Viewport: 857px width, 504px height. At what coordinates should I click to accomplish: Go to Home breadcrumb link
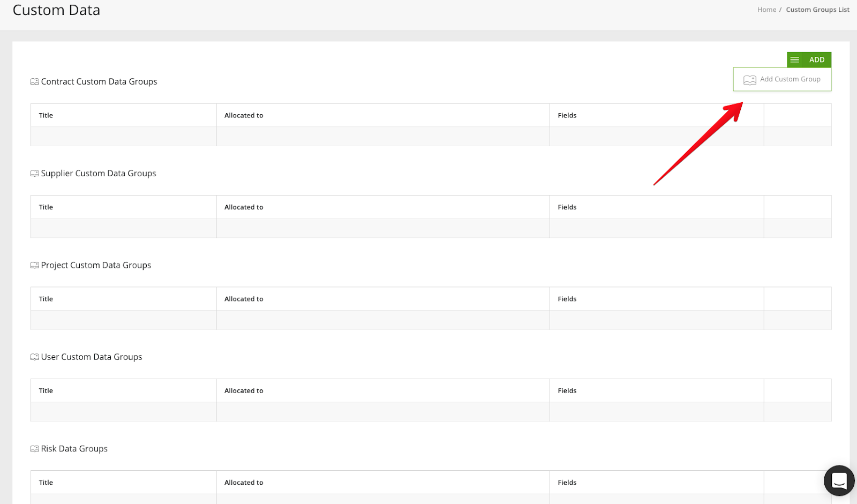766,10
